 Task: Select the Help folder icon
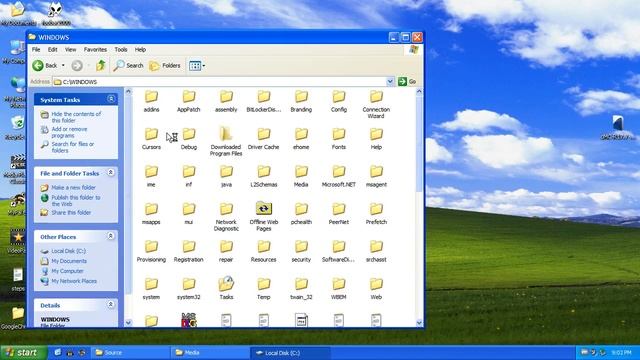376,134
